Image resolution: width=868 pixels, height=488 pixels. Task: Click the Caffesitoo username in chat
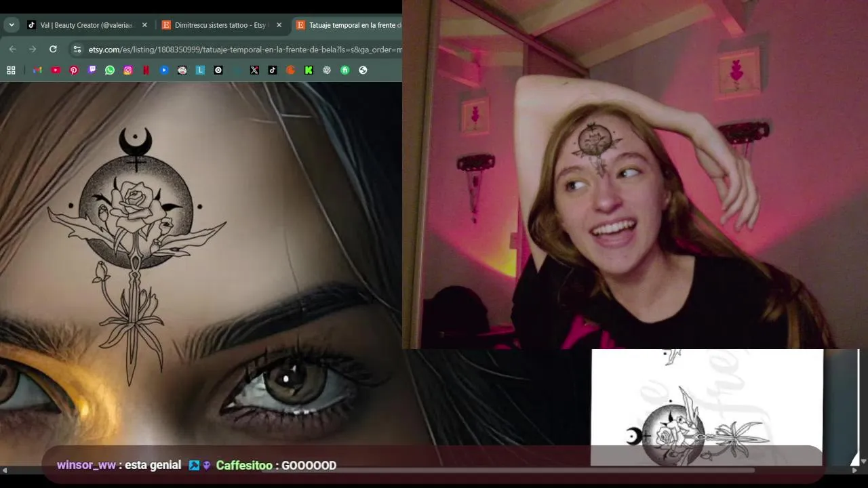(x=244, y=465)
